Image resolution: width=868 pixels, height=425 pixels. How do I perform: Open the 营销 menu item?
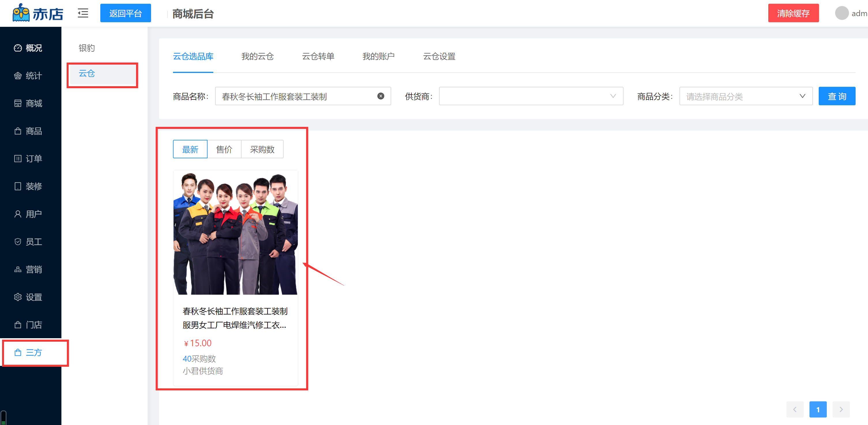coord(31,269)
